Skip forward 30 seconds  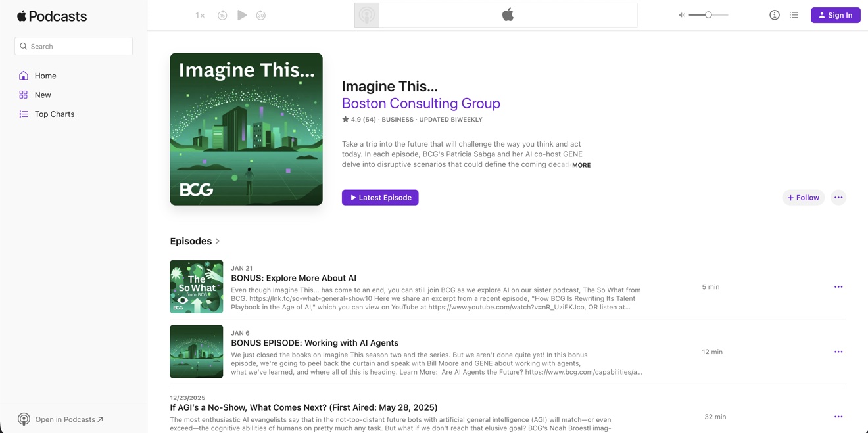(261, 14)
